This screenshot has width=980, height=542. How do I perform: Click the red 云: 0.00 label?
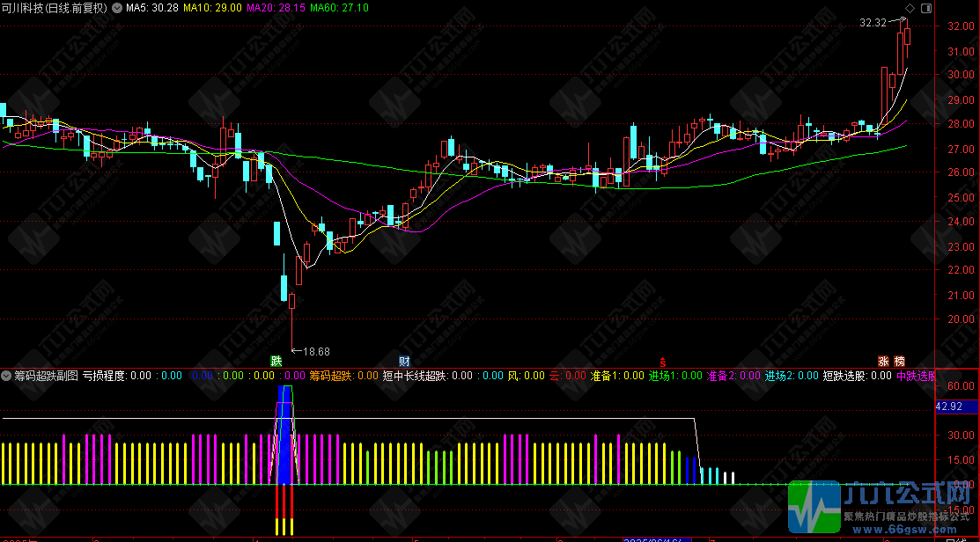568,376
